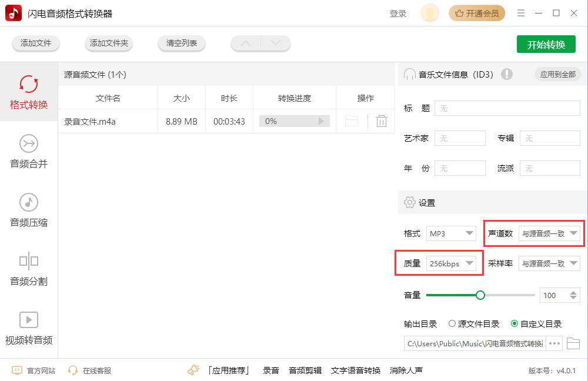The width and height of the screenshot is (588, 381).
Task: Open the hamburger menu in the title bar
Action: [x=521, y=12]
